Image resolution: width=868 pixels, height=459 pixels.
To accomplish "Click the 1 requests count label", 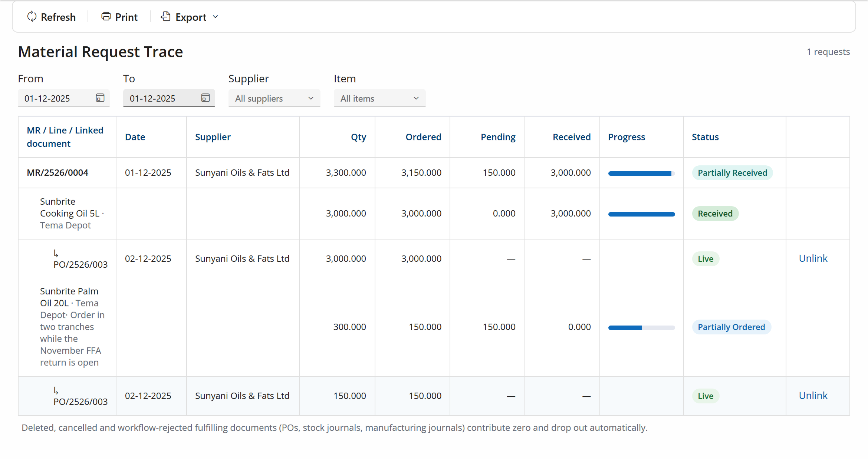I will pyautogui.click(x=828, y=52).
